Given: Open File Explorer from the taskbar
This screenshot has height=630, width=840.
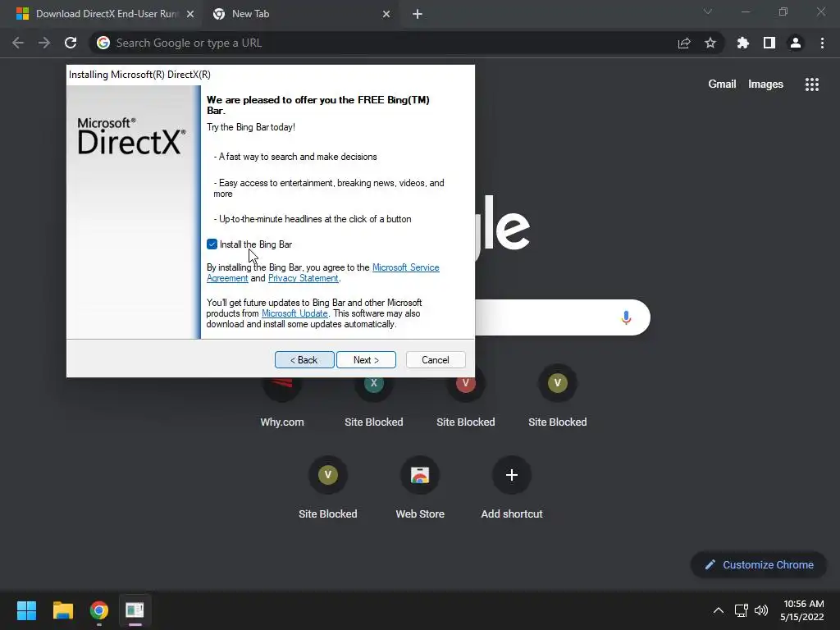Looking at the screenshot, I should point(62,610).
